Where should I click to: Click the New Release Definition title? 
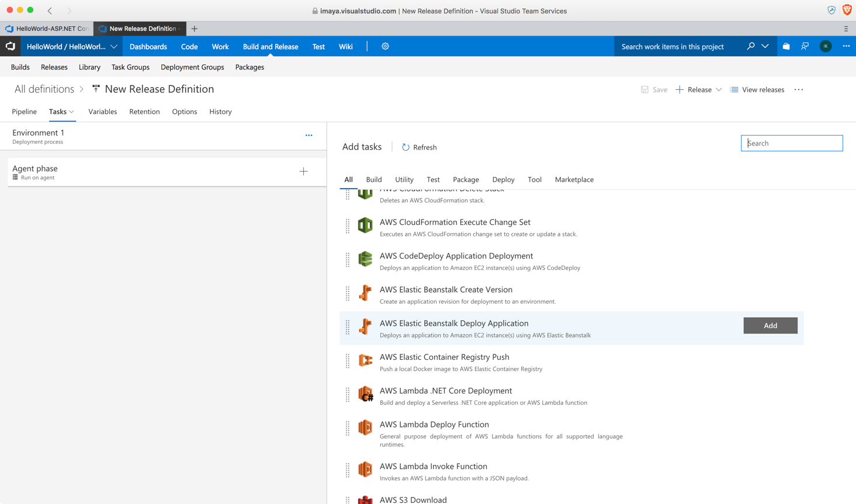click(160, 89)
